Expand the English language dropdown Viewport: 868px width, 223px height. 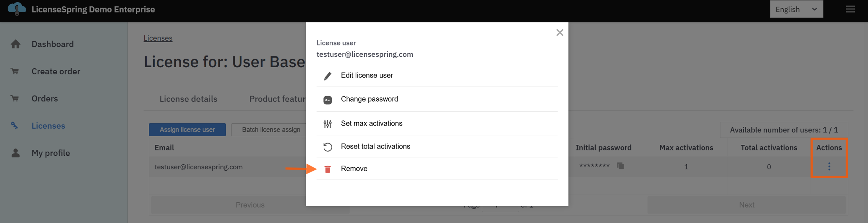(796, 9)
